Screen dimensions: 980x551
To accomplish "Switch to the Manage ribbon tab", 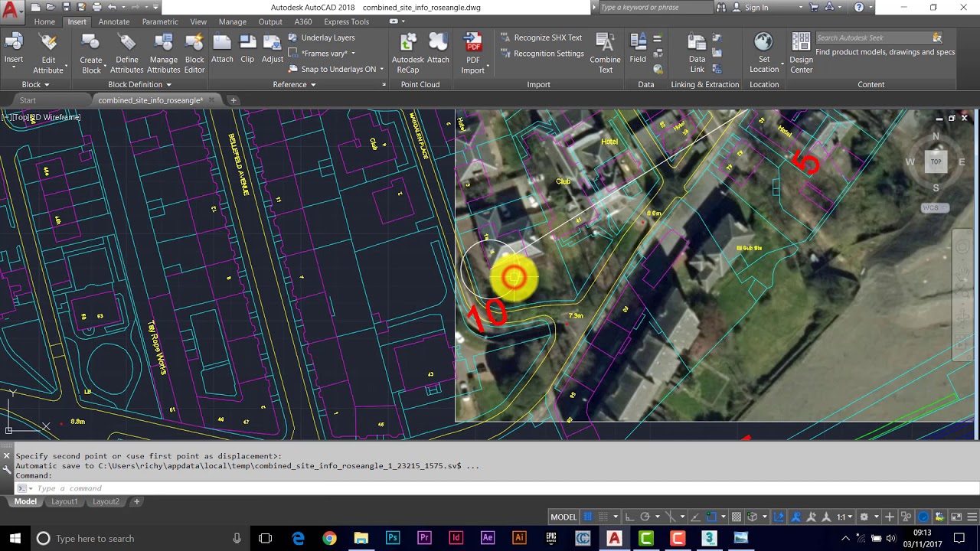I will (232, 21).
